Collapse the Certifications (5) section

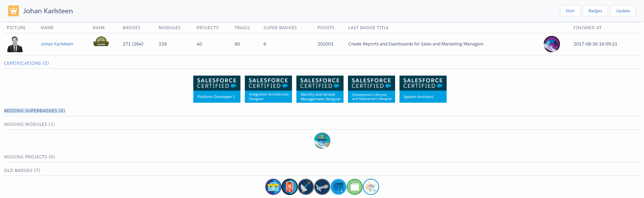26,63
